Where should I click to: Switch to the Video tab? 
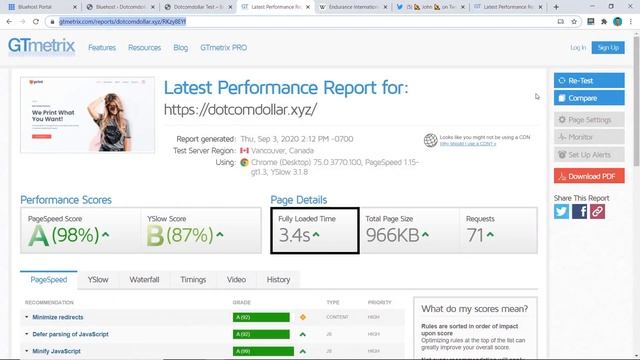click(x=236, y=280)
